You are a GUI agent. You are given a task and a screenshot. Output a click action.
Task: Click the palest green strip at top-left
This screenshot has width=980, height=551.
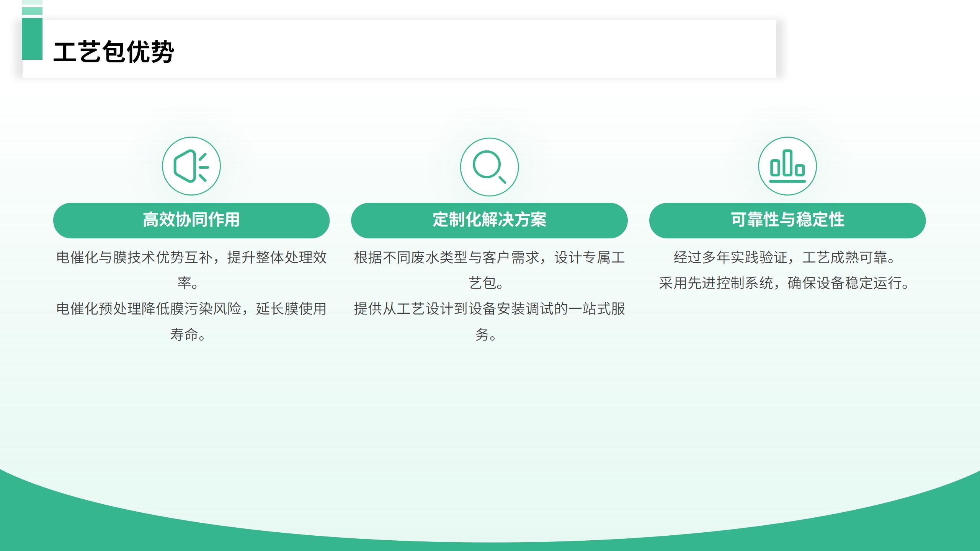tap(32, 2)
